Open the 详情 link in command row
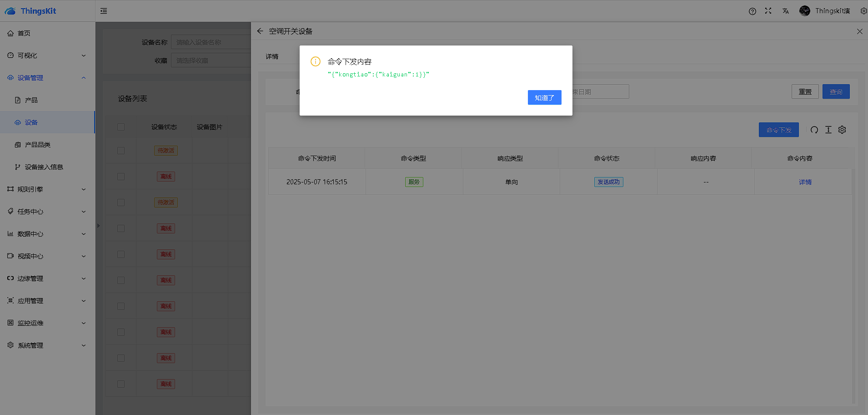The height and width of the screenshot is (415, 868). click(x=805, y=182)
